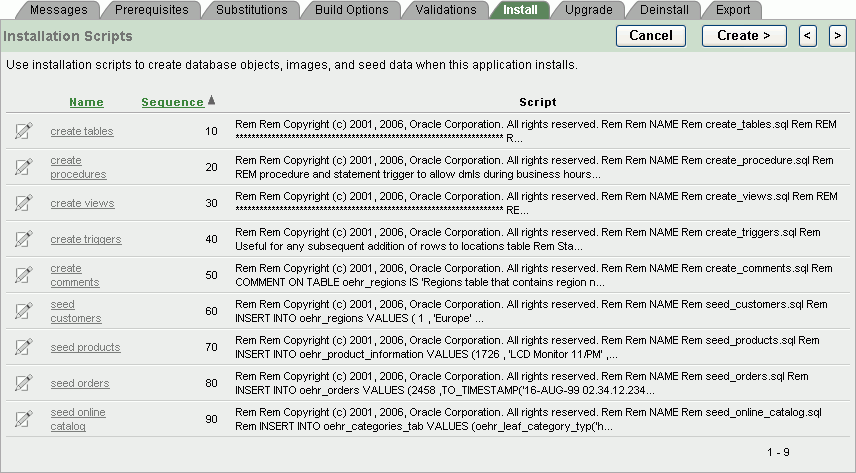Click edit icon for create tables script

pos(24,131)
